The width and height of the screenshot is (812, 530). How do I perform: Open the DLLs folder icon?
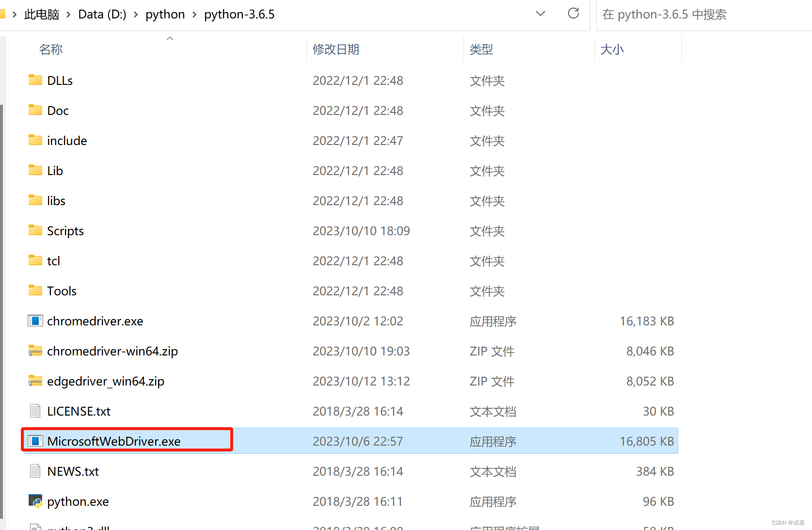click(x=35, y=80)
